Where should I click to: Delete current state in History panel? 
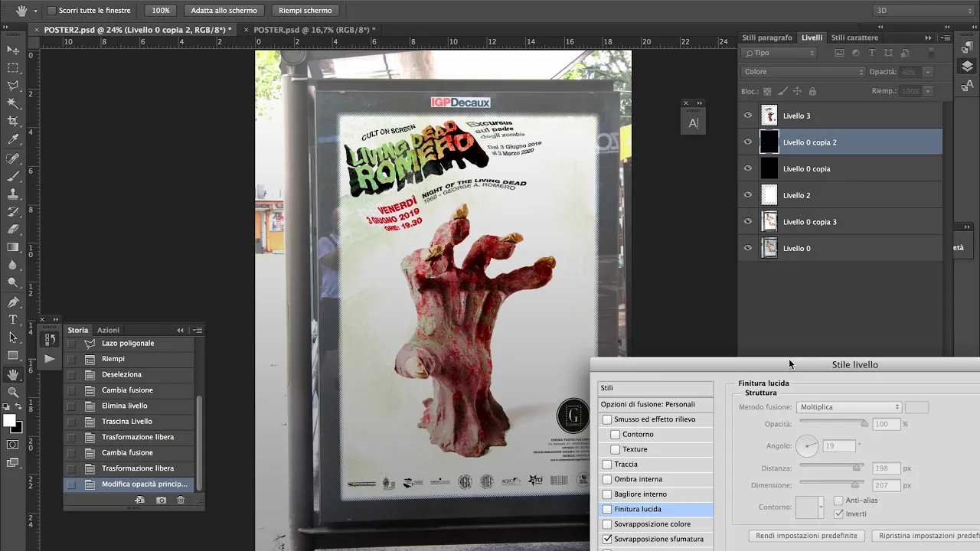tap(181, 500)
